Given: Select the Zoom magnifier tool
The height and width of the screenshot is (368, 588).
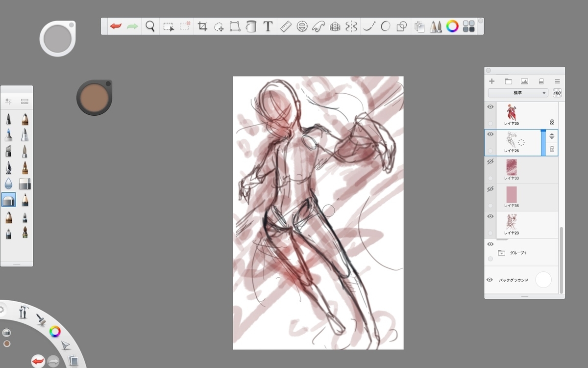Looking at the screenshot, I should click(150, 26).
